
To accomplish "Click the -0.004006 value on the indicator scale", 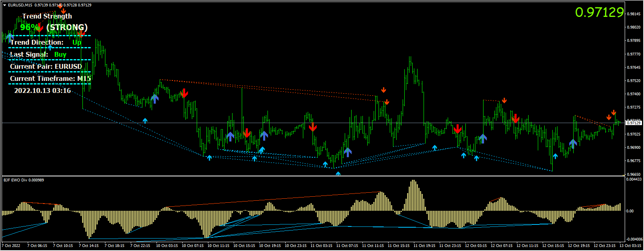I will tap(635, 239).
